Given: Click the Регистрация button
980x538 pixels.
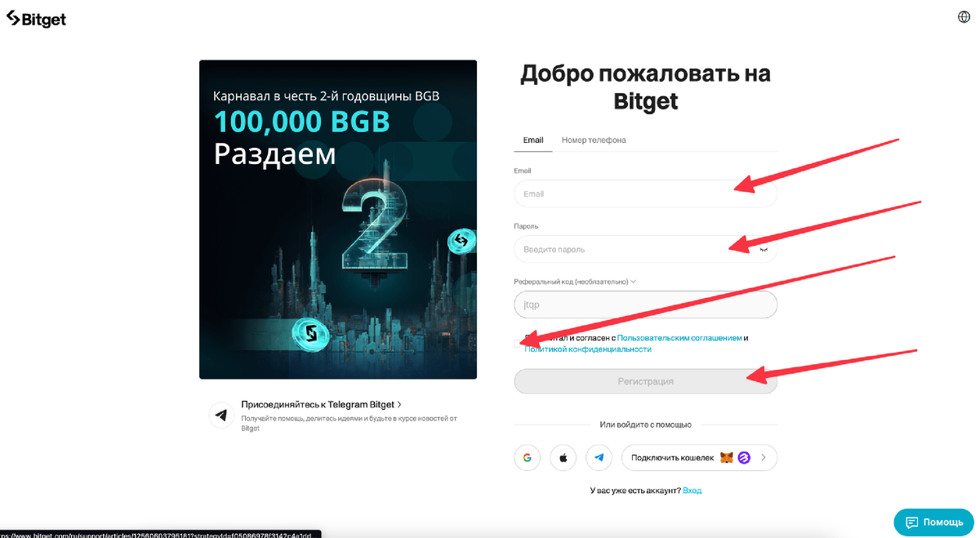Looking at the screenshot, I should pyautogui.click(x=645, y=381).
